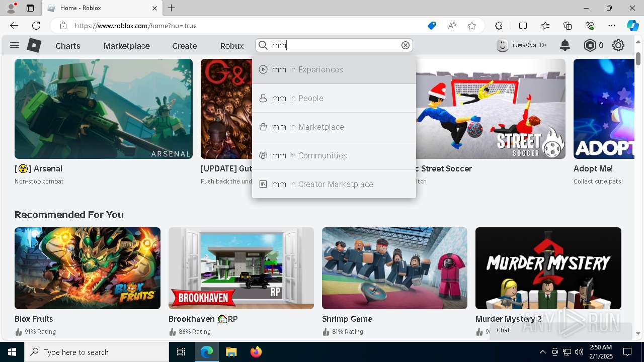Click the Roblox logo home icon
Screen dimensions: 644x362
pyautogui.click(x=34, y=45)
